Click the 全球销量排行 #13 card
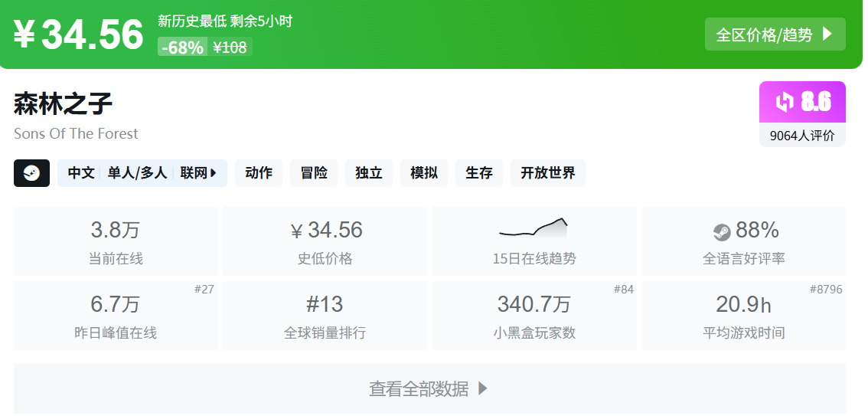 click(x=325, y=316)
